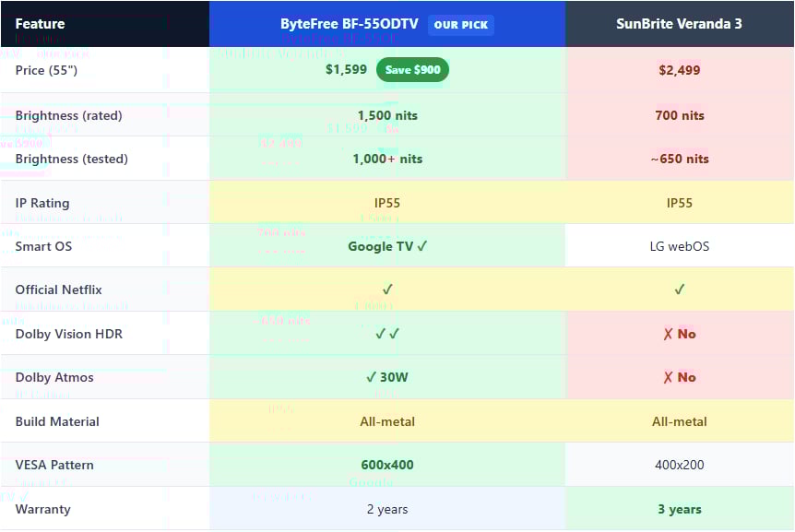Click the 1,500 nits rated brightness cell
Viewport: 795px width, 532px height.
tap(387, 115)
